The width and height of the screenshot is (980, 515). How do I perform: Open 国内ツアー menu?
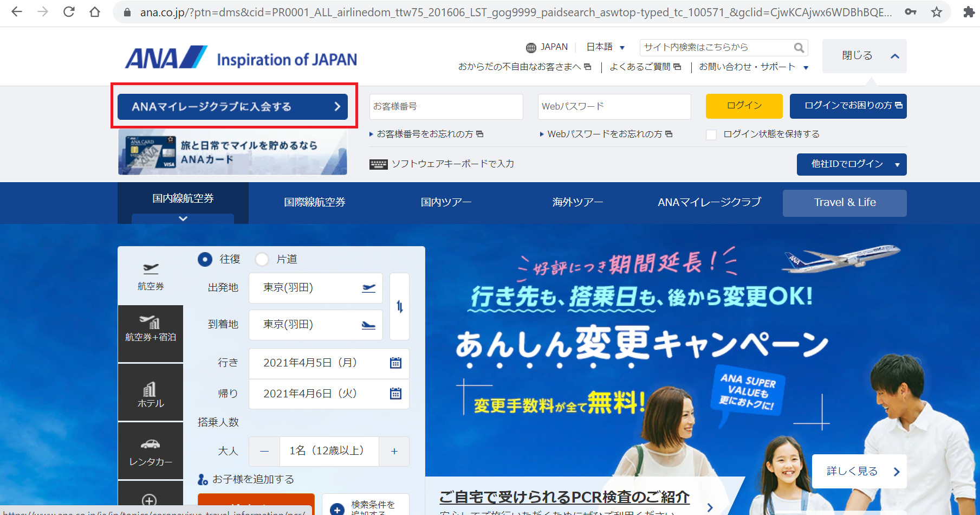click(x=446, y=203)
